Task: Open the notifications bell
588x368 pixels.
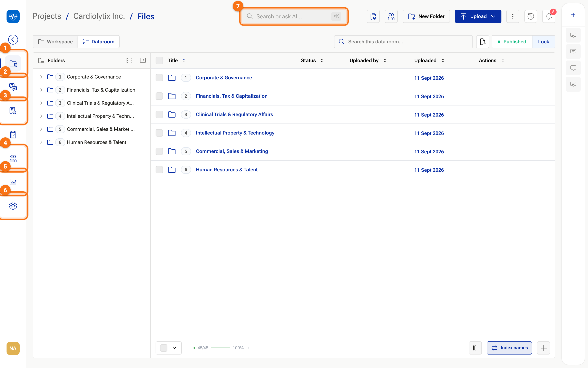Action: [x=549, y=16]
